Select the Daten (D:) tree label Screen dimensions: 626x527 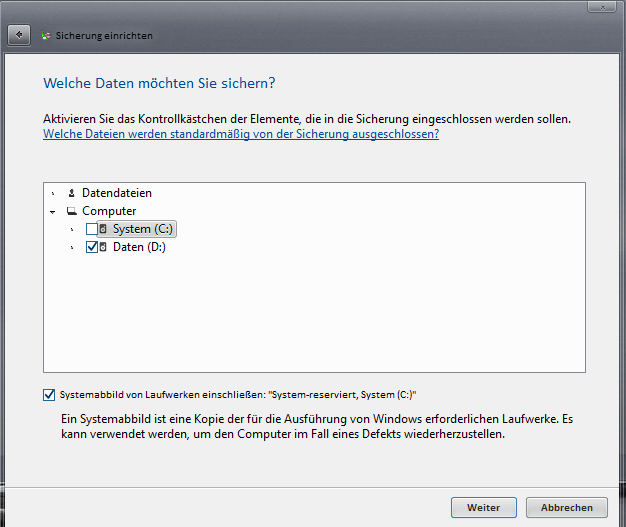[139, 247]
